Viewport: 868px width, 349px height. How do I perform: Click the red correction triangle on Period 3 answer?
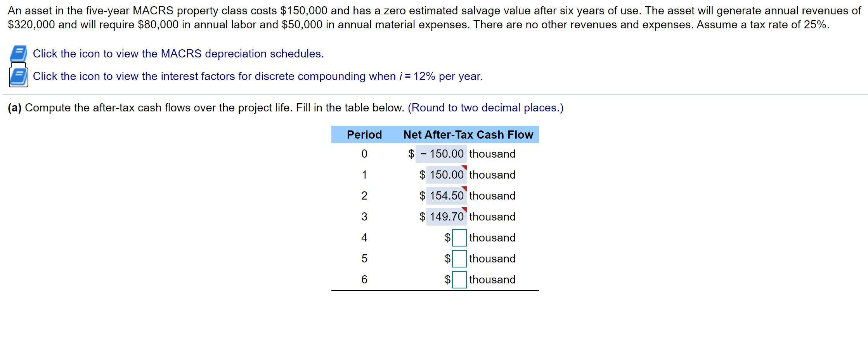click(x=464, y=208)
